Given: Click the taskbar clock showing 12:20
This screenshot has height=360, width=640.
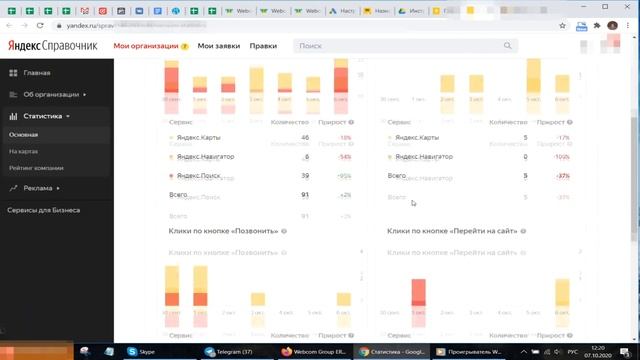Looking at the screenshot, I should point(598,351).
